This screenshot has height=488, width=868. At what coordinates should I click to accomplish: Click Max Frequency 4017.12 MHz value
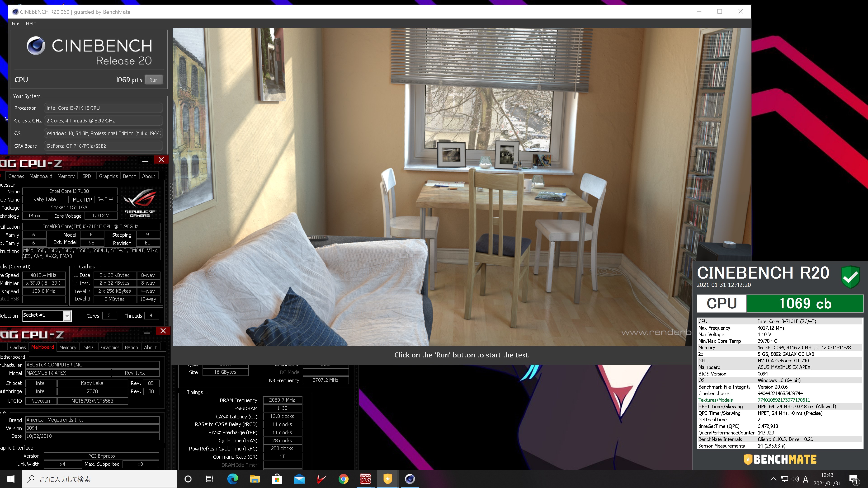coord(771,328)
